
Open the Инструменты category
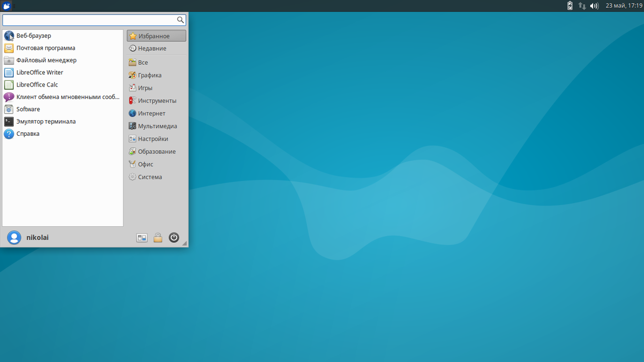click(x=156, y=101)
